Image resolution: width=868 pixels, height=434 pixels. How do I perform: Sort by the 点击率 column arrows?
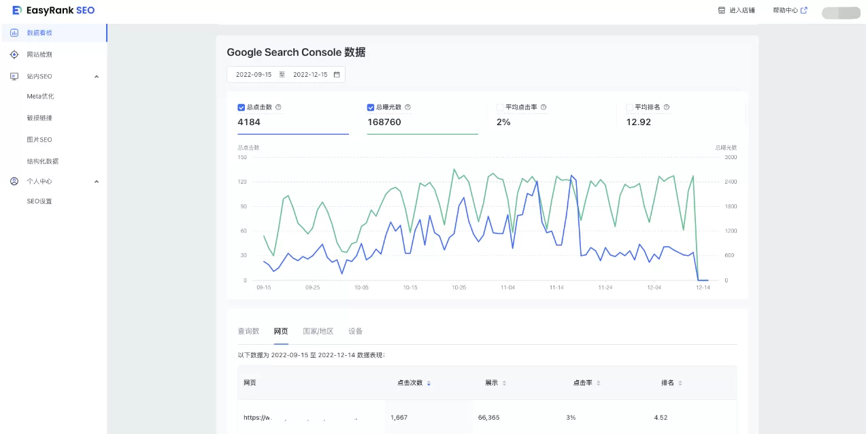pyautogui.click(x=598, y=383)
